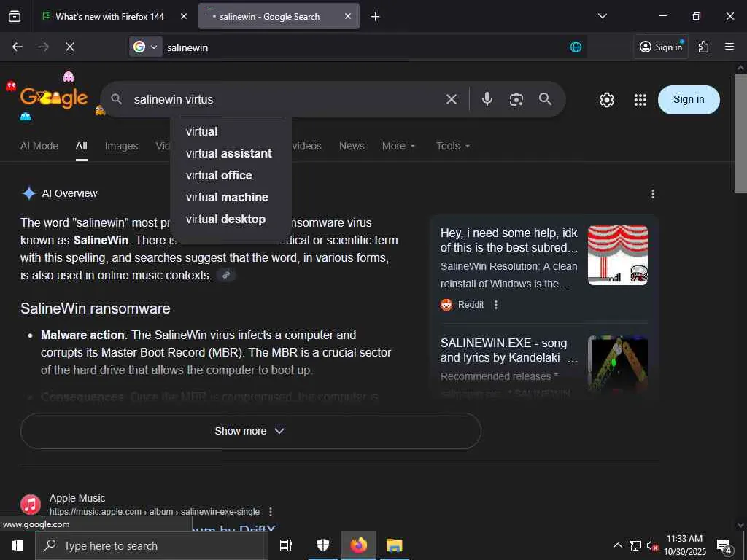Open options for Apple Music result
Screen dimensions: 747x560
(x=271, y=512)
